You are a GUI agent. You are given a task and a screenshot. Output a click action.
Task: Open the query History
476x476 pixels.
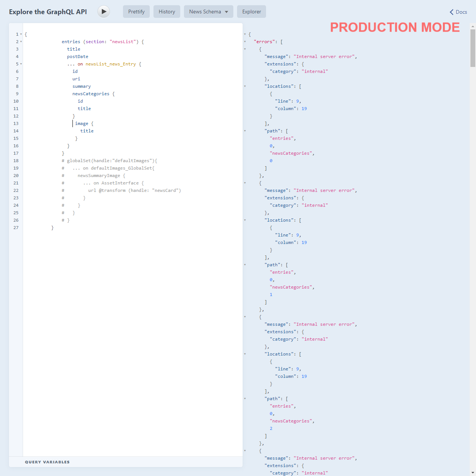pos(166,12)
